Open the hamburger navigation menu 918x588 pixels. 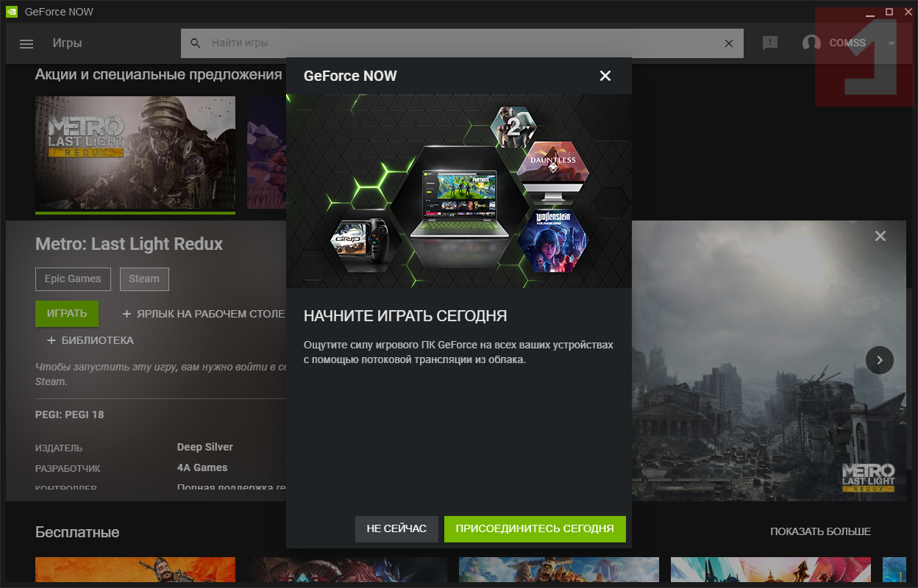[26, 43]
